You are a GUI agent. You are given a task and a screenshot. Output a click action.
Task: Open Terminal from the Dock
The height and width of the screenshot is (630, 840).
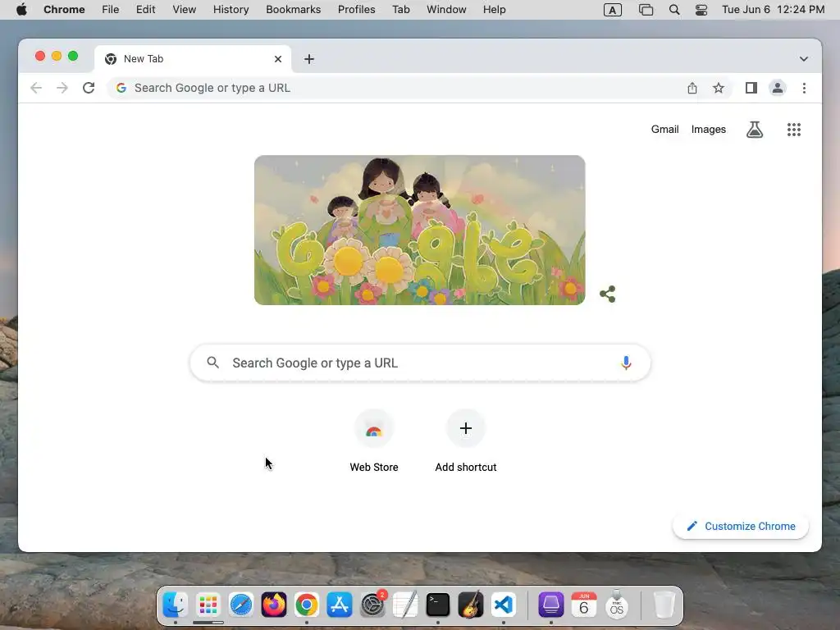(x=438, y=605)
